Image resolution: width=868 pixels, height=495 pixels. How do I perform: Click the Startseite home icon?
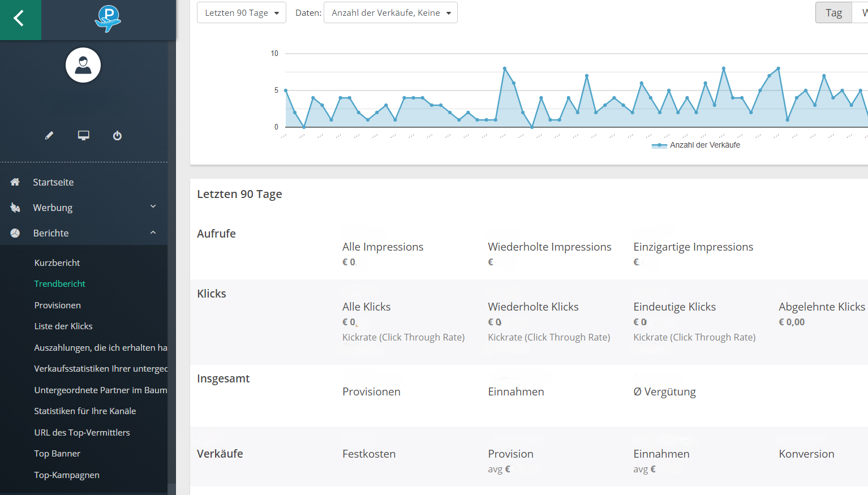click(15, 182)
